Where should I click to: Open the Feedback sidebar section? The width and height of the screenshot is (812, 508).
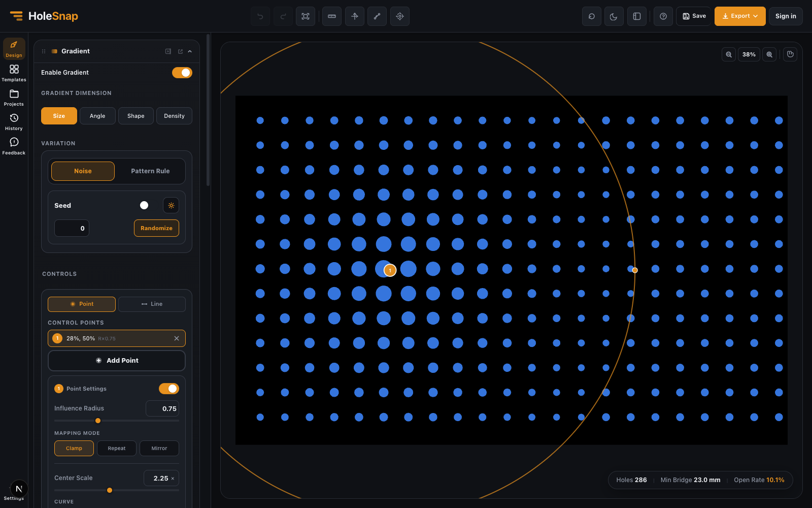tap(14, 146)
